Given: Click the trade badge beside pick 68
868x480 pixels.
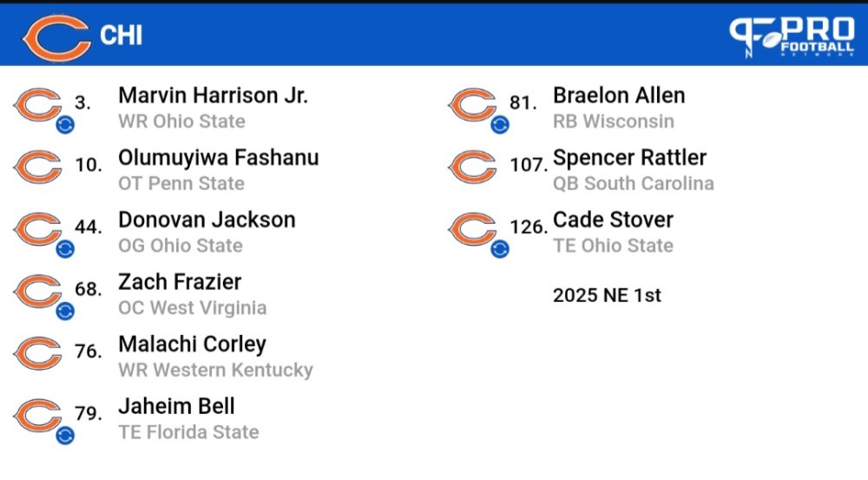Looking at the screenshot, I should tap(65, 311).
